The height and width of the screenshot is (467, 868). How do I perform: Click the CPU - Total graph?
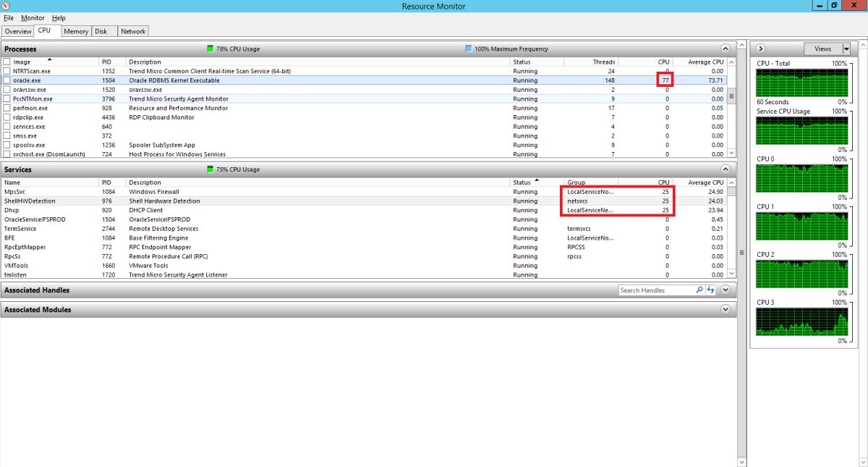(801, 83)
